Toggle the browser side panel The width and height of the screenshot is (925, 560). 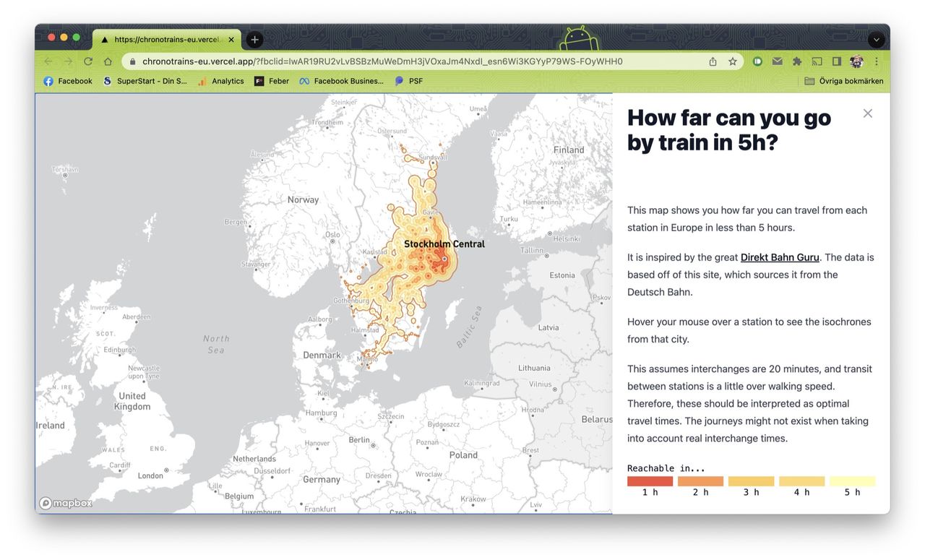pos(836,61)
